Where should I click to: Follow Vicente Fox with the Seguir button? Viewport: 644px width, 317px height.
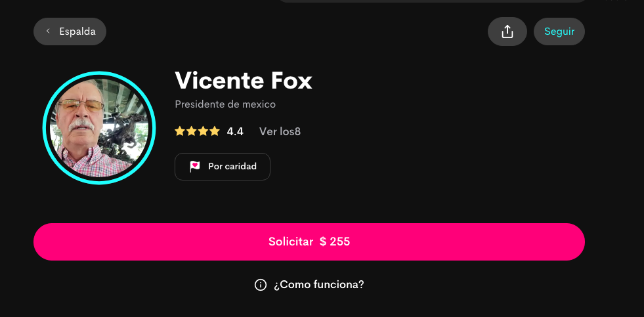point(559,32)
